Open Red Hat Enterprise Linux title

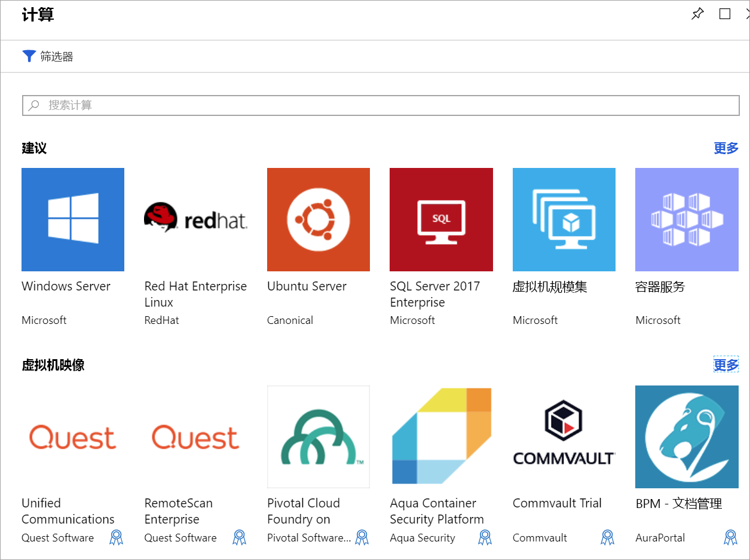click(x=195, y=294)
